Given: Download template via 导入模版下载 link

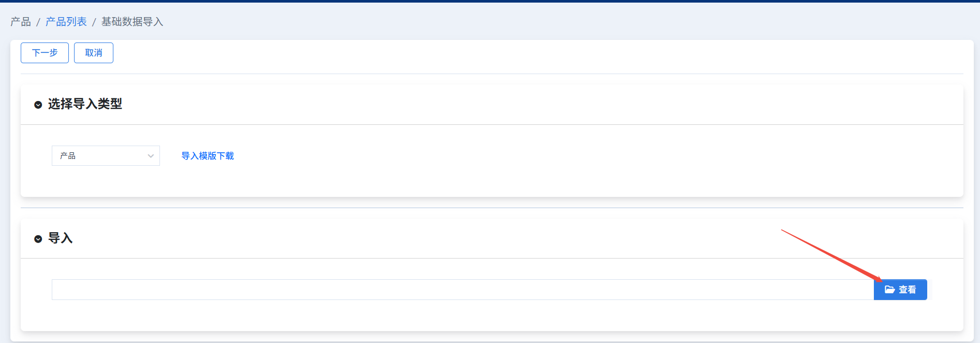Looking at the screenshot, I should tap(208, 156).
